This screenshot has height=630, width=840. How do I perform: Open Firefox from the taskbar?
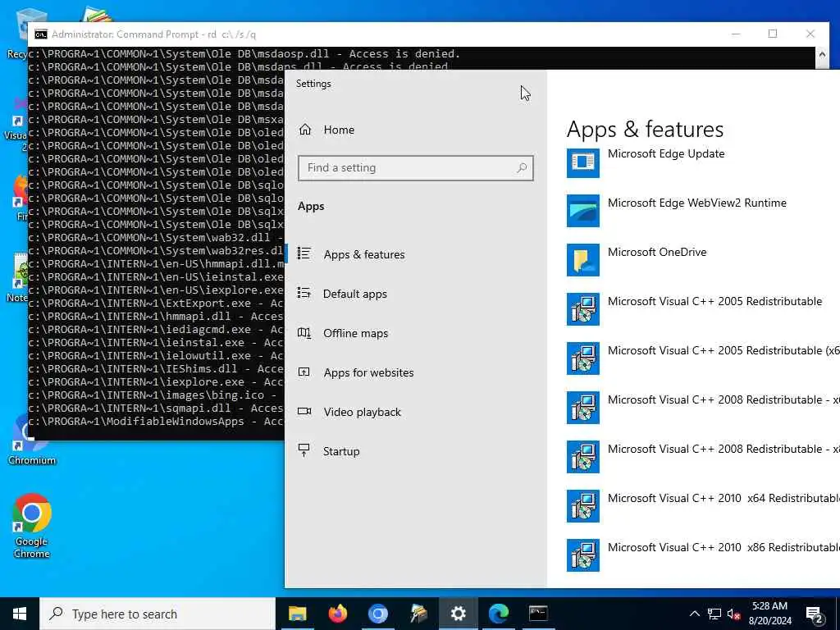pyautogui.click(x=337, y=614)
